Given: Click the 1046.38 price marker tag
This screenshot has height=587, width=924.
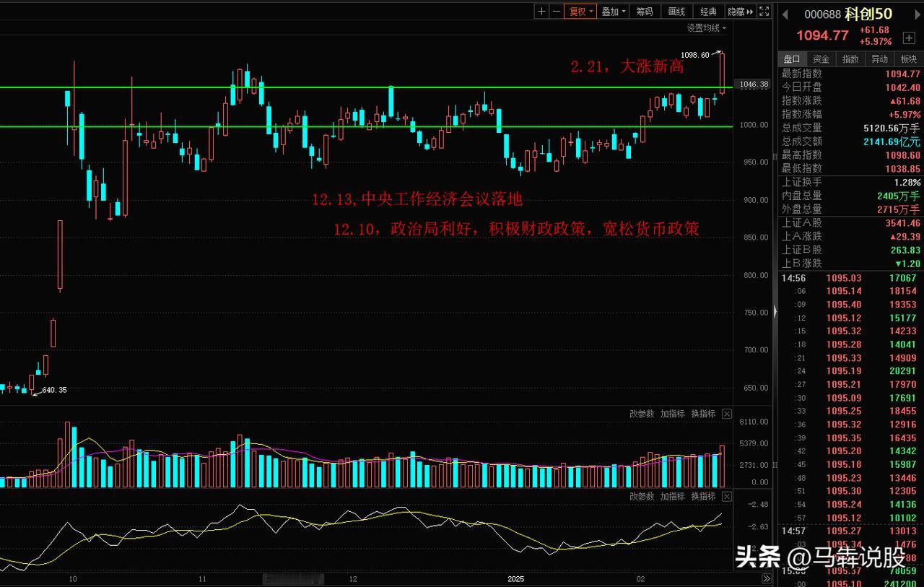Looking at the screenshot, I should (753, 84).
